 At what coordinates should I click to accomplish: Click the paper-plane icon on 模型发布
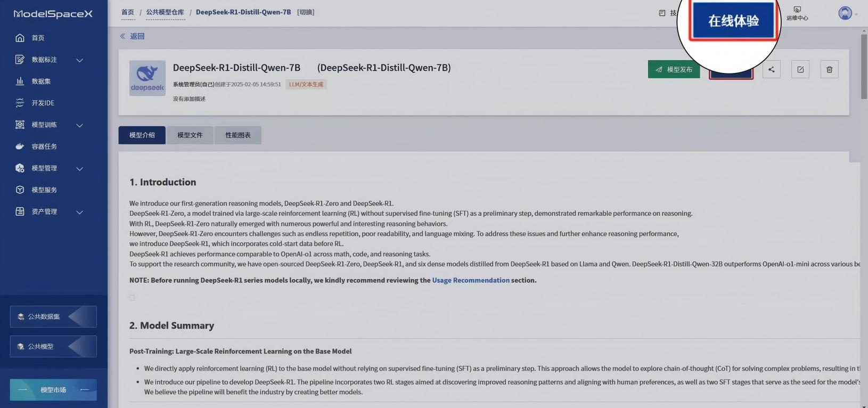tap(659, 69)
